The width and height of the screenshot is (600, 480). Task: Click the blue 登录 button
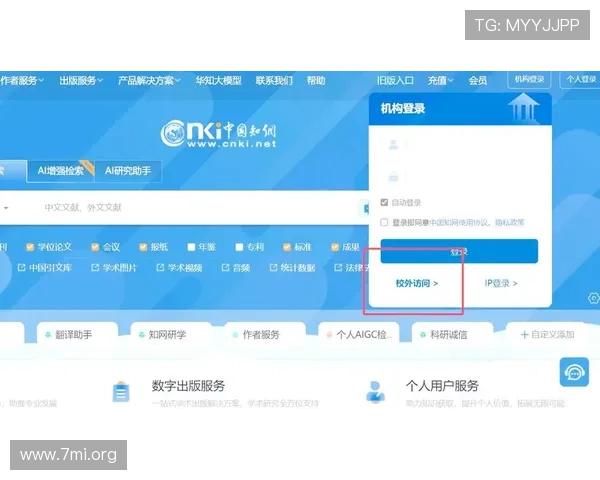(459, 251)
